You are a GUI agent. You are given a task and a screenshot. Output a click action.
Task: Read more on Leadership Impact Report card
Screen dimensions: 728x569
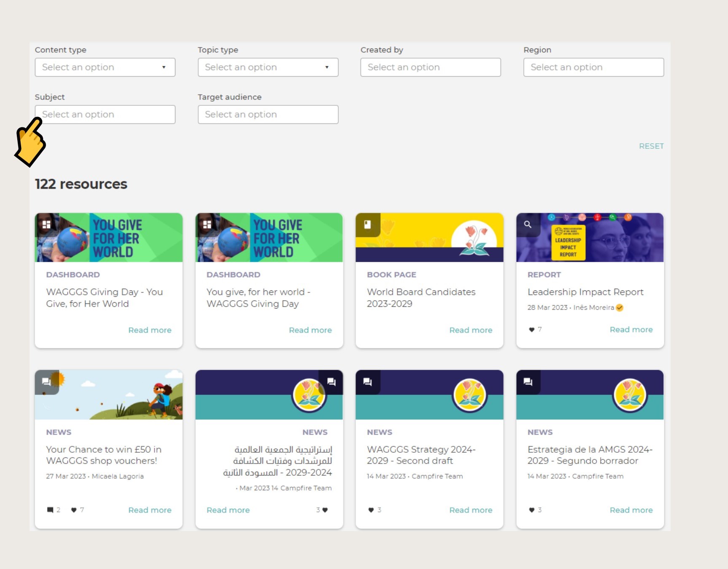631,330
